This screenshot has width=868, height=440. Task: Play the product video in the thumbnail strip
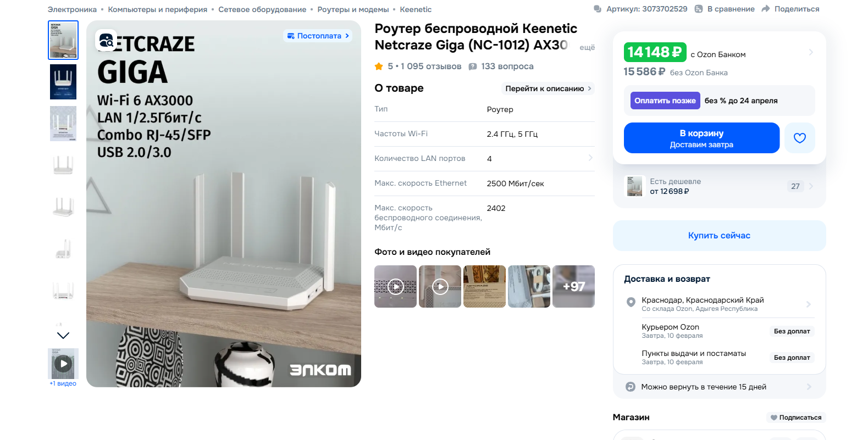coord(63,364)
